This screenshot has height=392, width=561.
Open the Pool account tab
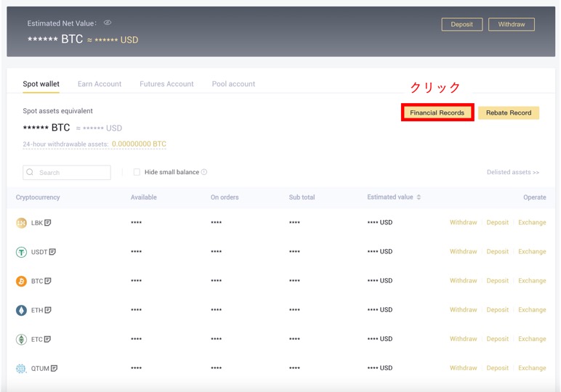click(x=233, y=84)
